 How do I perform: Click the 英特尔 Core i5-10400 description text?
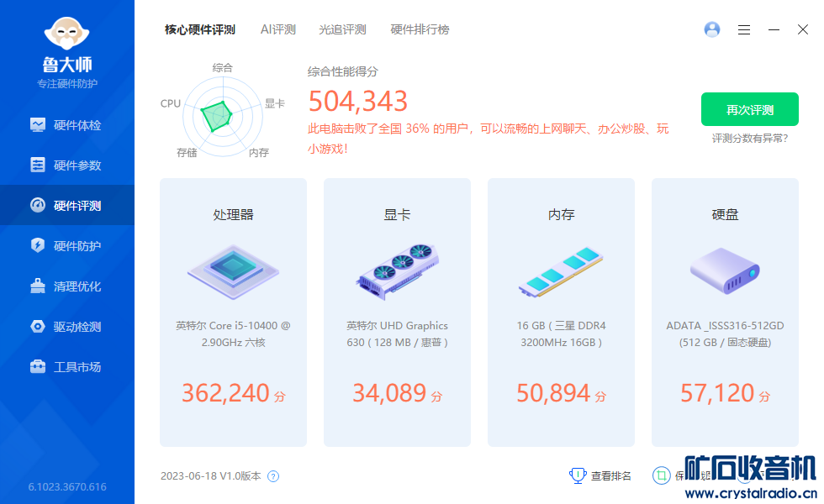[234, 334]
